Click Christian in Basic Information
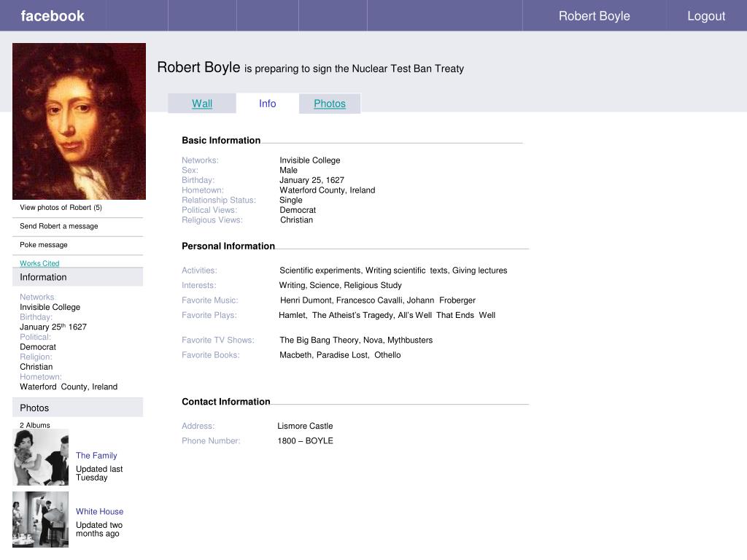Viewport: 747px width, 560px height. click(296, 220)
